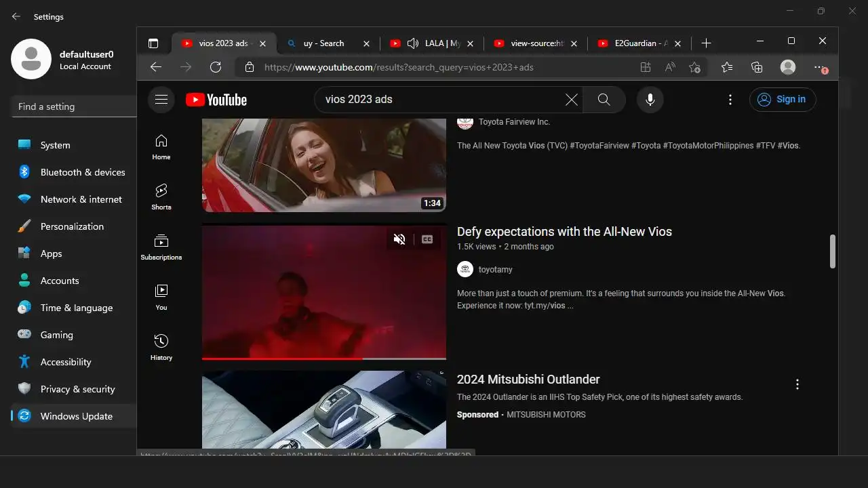868x488 pixels.
Task: Switch to the view-source tab
Action: tap(538, 43)
